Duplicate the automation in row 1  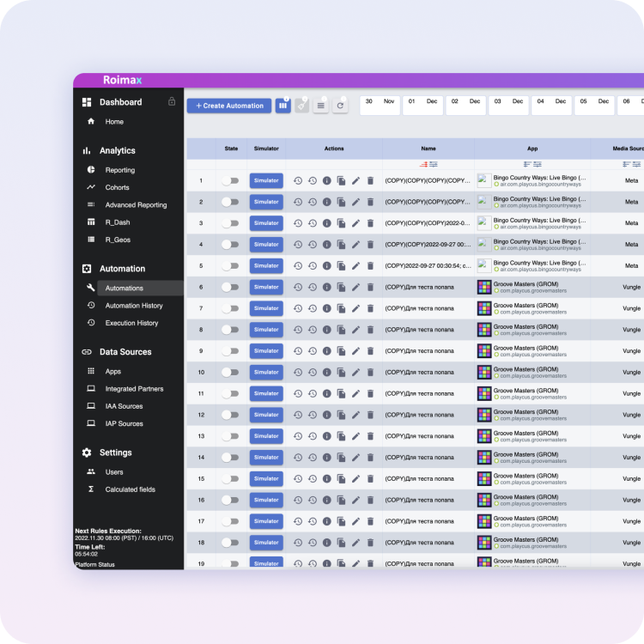(341, 180)
